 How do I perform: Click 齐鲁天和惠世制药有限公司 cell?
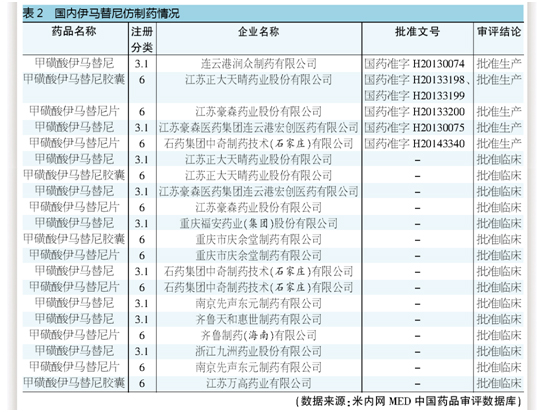pos(258,319)
